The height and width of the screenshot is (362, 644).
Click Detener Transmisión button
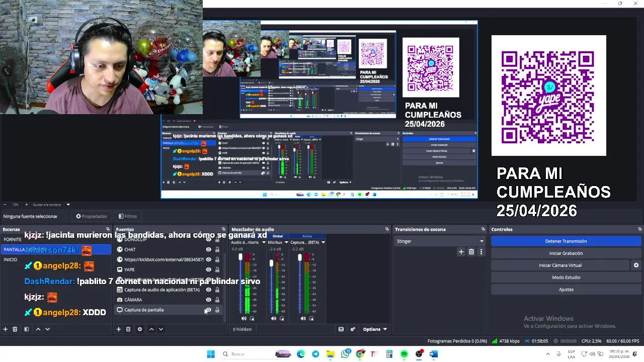coord(566,241)
